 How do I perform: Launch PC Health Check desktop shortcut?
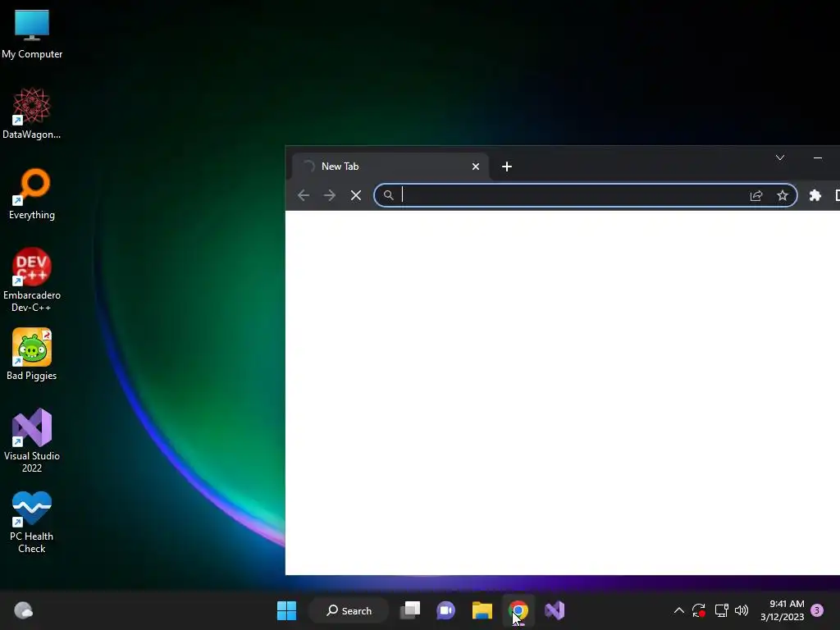pos(32,522)
